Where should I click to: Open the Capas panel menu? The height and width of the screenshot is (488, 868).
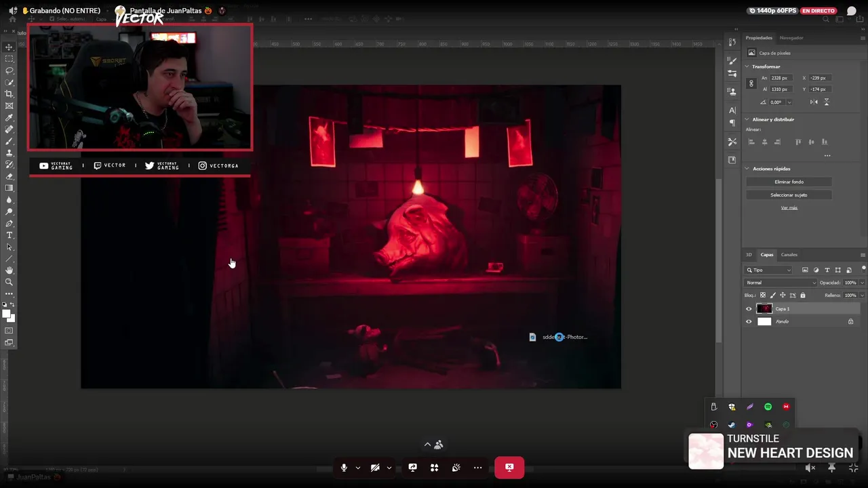[862, 255]
